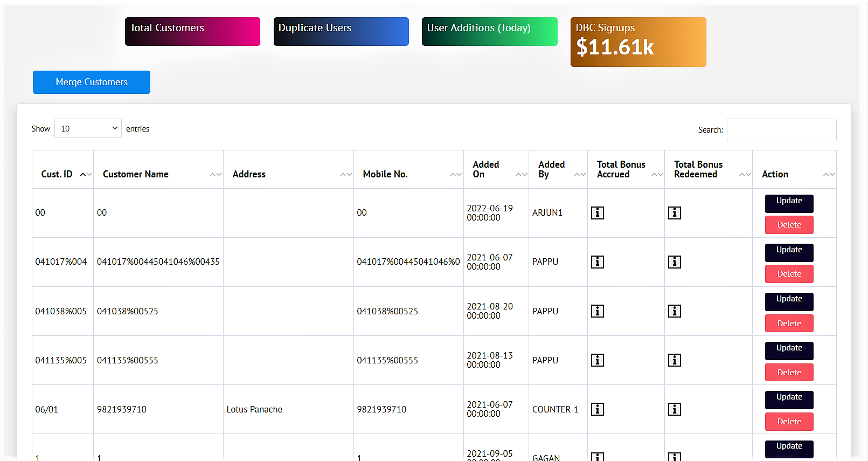View bonus accrued info for customer 041038%00525

click(597, 311)
